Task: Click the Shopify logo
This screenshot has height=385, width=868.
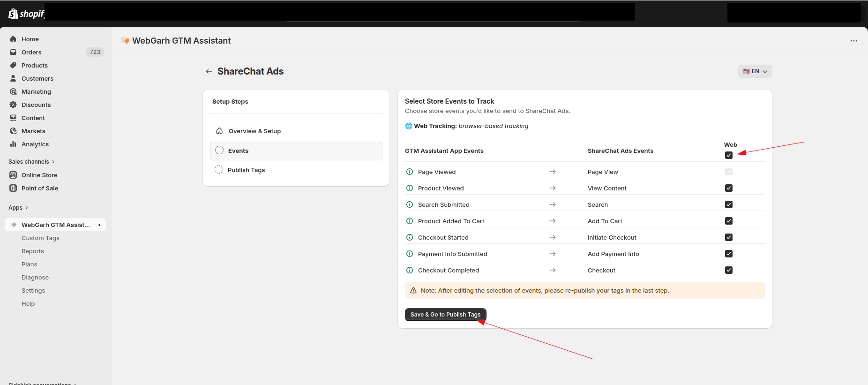Action: [x=26, y=14]
